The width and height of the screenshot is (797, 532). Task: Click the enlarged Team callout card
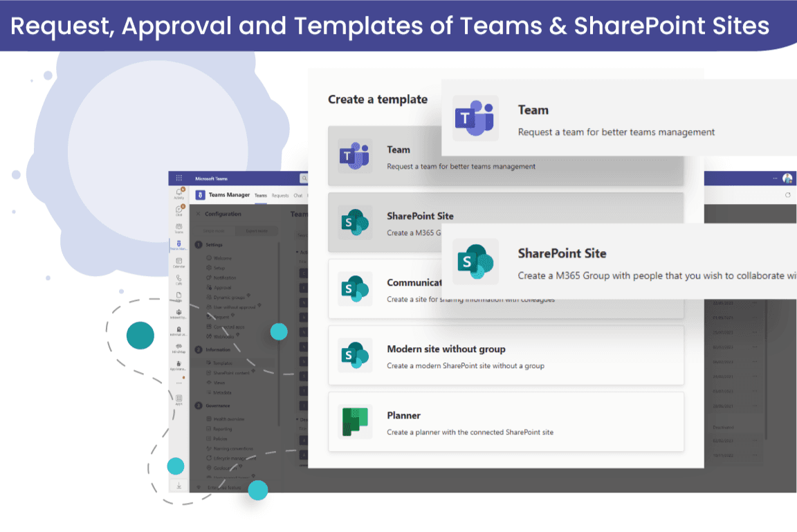click(619, 118)
